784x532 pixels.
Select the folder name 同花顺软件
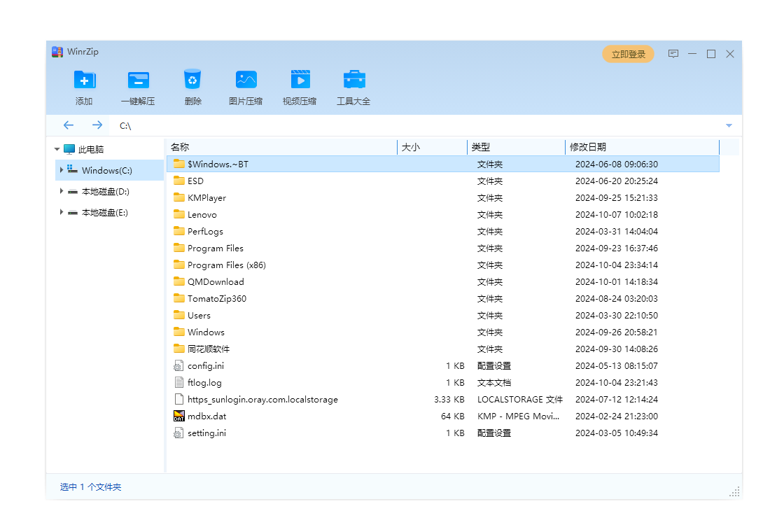(x=209, y=349)
